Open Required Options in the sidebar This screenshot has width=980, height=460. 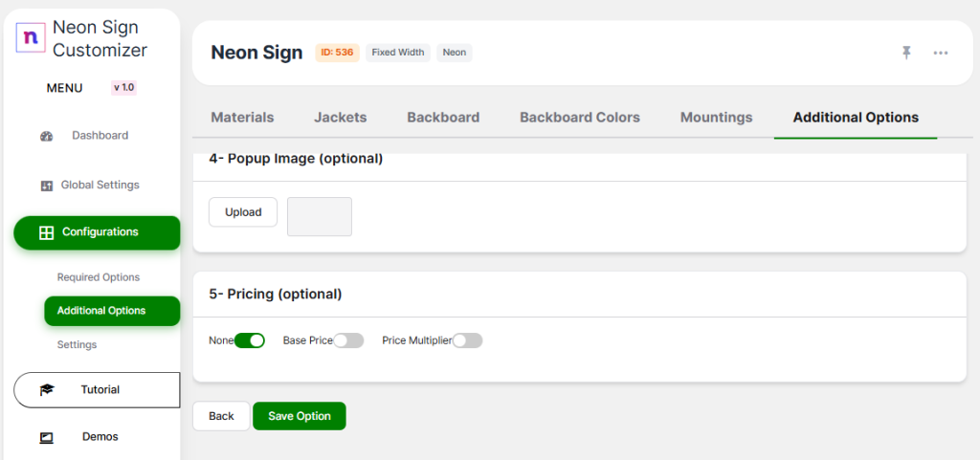[99, 277]
